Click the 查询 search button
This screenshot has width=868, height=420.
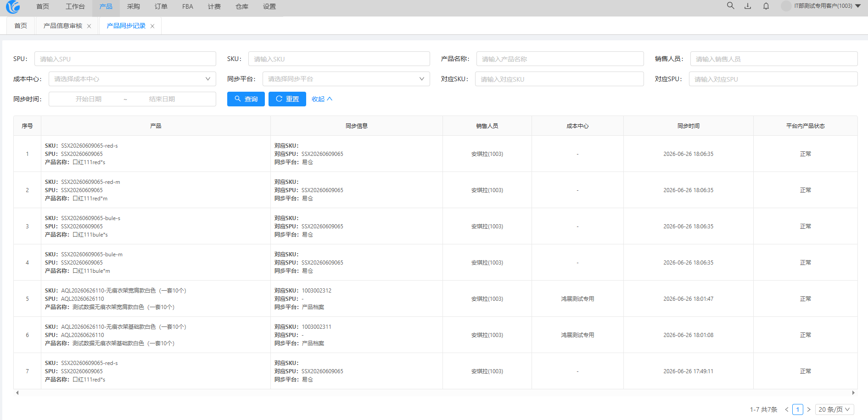tap(246, 99)
